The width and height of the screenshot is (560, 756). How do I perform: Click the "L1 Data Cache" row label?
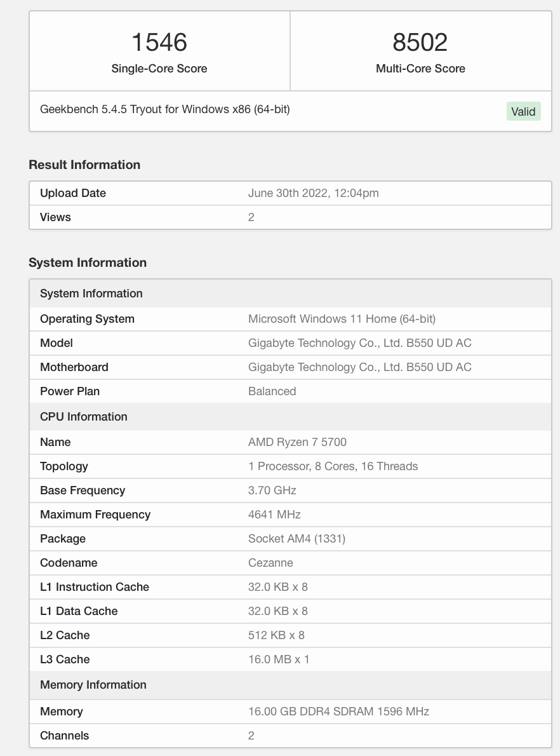coord(79,611)
